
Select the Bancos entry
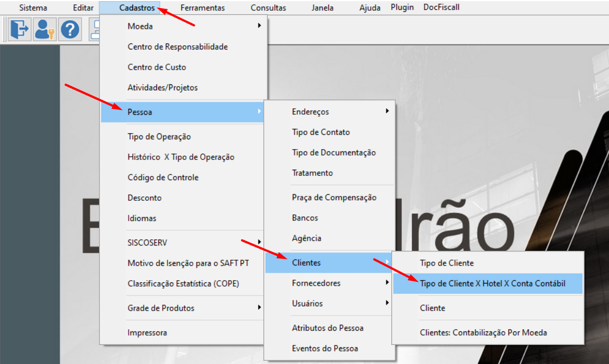click(x=329, y=218)
